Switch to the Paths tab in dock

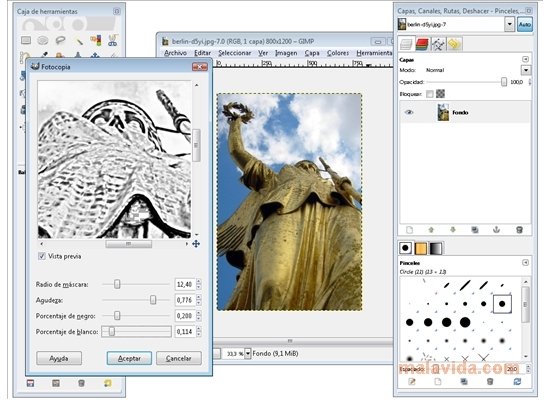(x=438, y=44)
